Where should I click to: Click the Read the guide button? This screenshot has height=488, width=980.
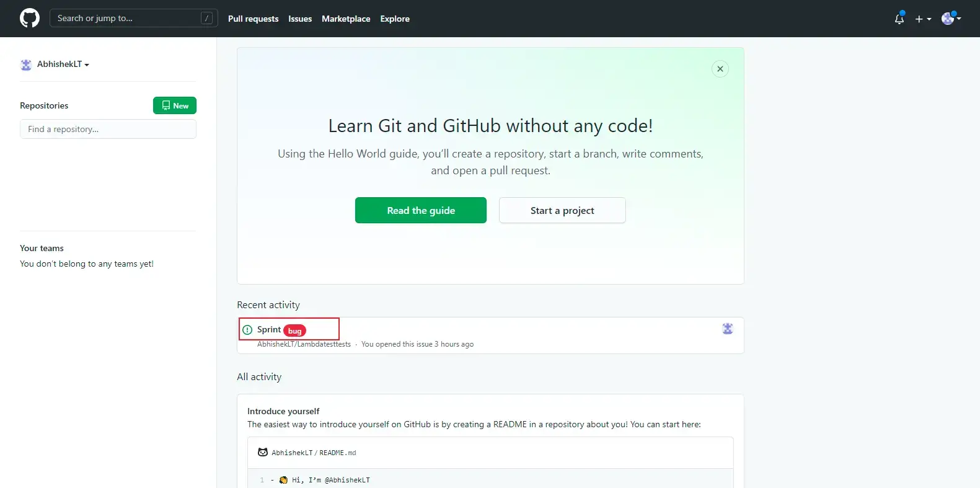coord(421,210)
